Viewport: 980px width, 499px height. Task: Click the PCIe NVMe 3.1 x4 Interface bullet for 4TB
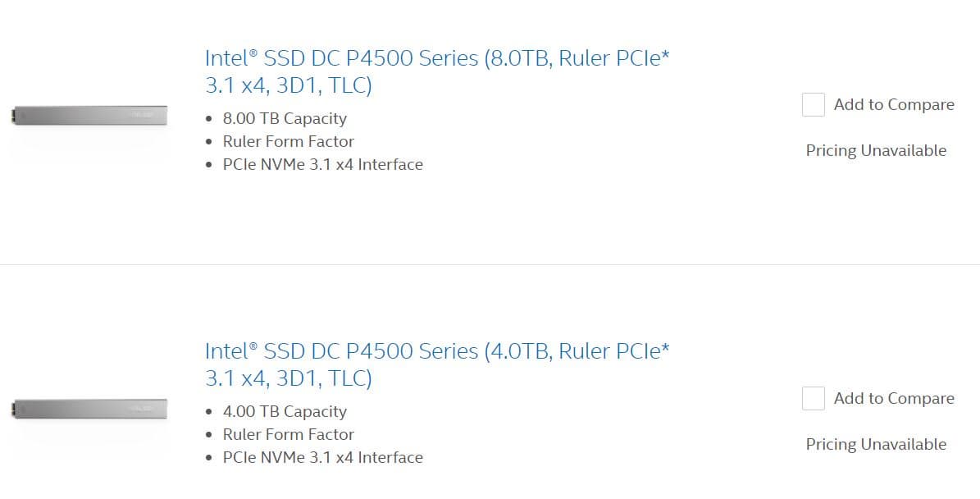click(x=323, y=457)
